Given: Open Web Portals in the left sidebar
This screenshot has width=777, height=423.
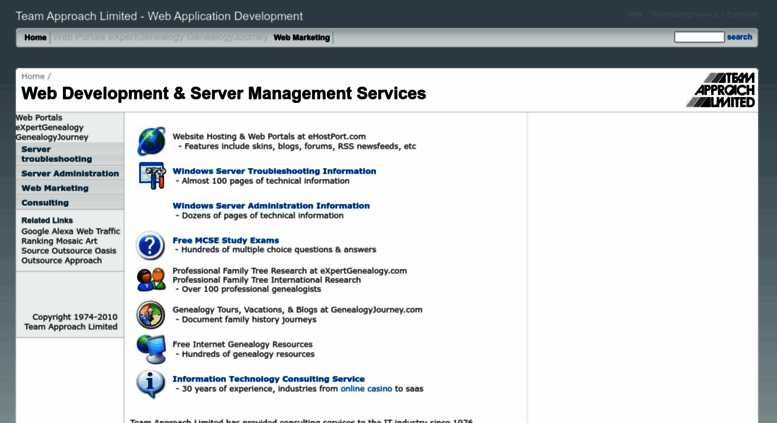Looking at the screenshot, I should tap(39, 117).
